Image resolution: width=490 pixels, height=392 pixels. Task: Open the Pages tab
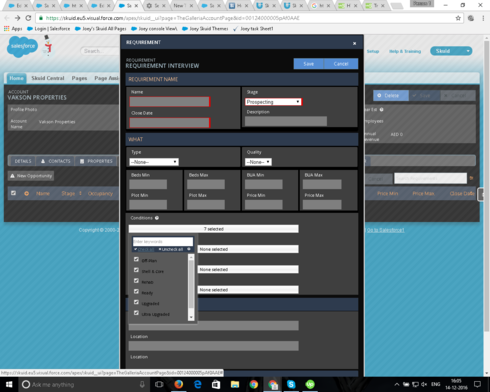click(x=79, y=78)
